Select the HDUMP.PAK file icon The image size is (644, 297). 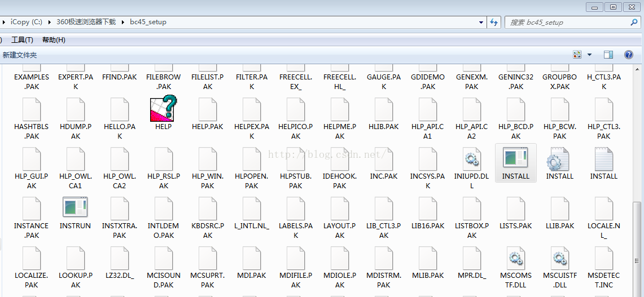click(76, 109)
